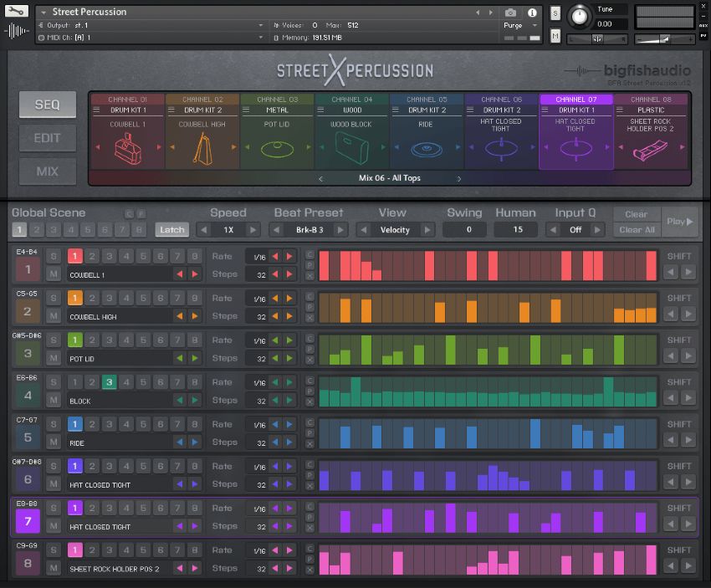Choose the Ride cymbal icon in Channel 05
The width and height of the screenshot is (711, 588).
427,150
